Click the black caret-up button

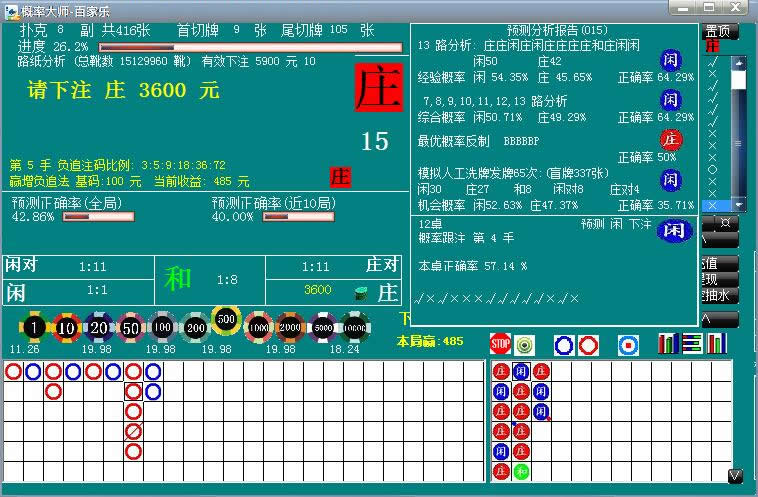tap(719, 320)
